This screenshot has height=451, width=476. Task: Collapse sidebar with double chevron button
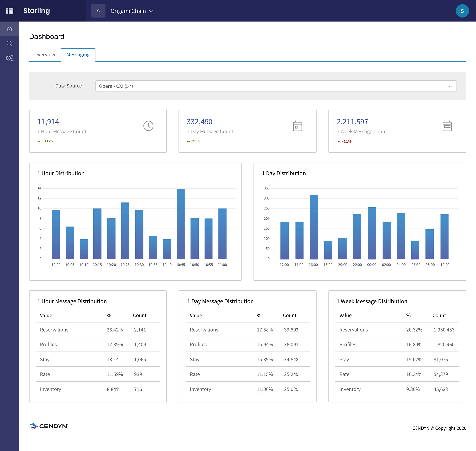coord(98,11)
